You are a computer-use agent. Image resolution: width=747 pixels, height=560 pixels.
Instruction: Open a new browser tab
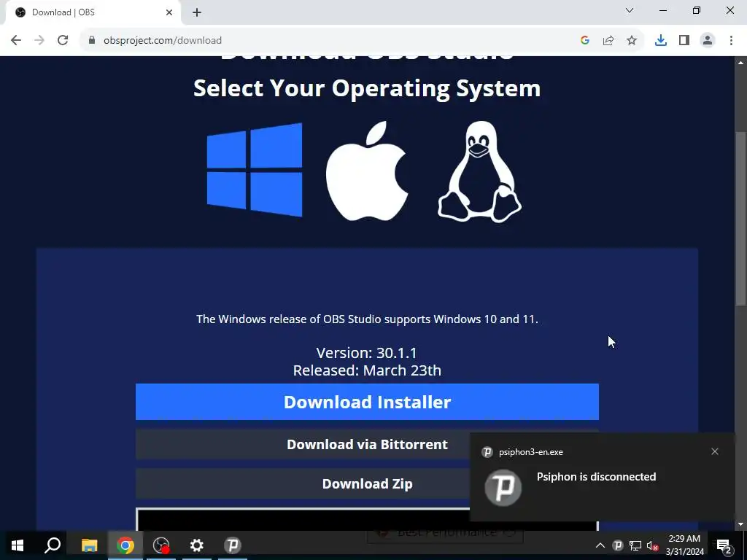coord(197,12)
